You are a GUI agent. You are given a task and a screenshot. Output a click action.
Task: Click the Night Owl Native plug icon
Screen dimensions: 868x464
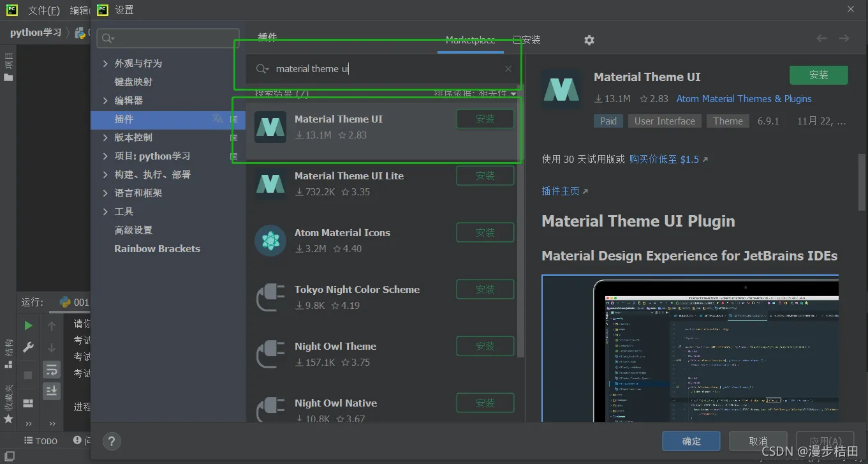click(270, 408)
